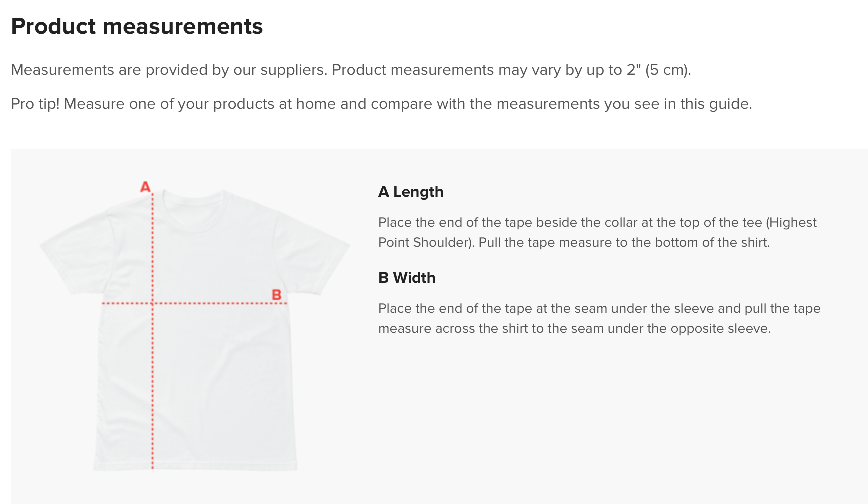Click the 'B Width' heading
868x504 pixels.
(407, 278)
